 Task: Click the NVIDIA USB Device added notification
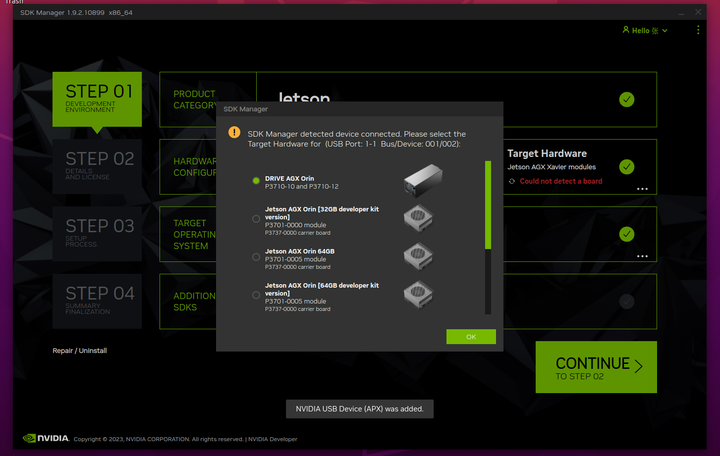coord(360,409)
